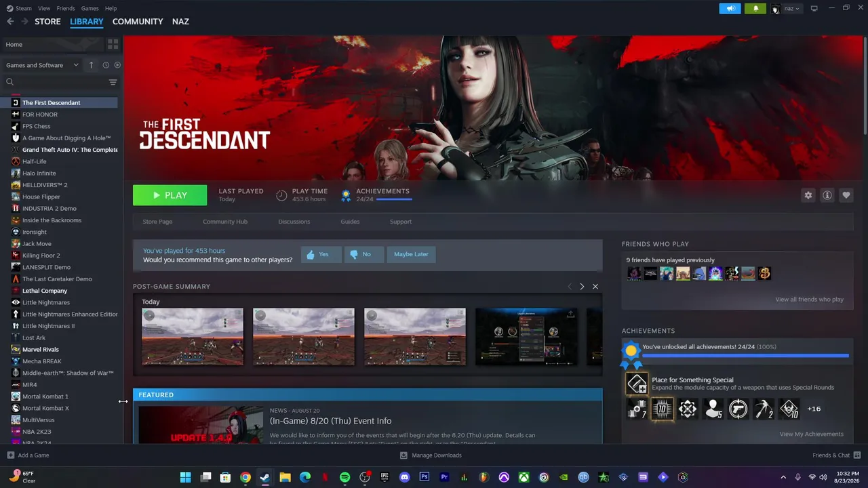This screenshot has width=868, height=488.
Task: Open the (In-Game) 8/20 Event Info news
Action: pos(330,421)
